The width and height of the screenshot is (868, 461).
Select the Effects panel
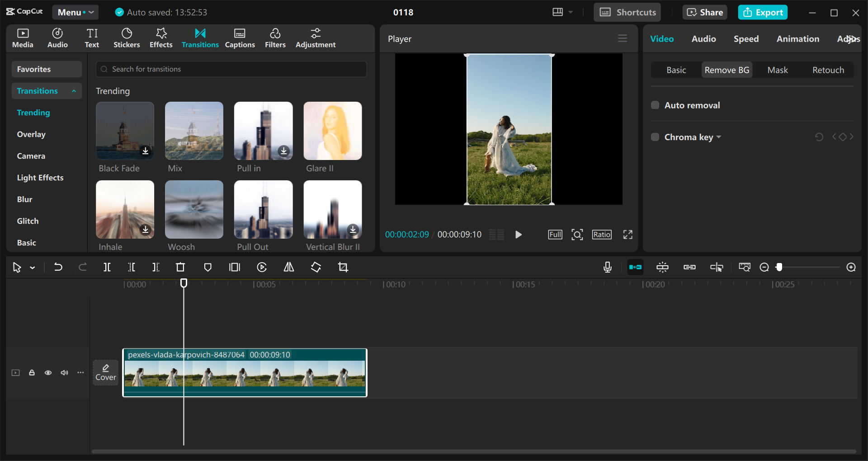click(x=161, y=38)
